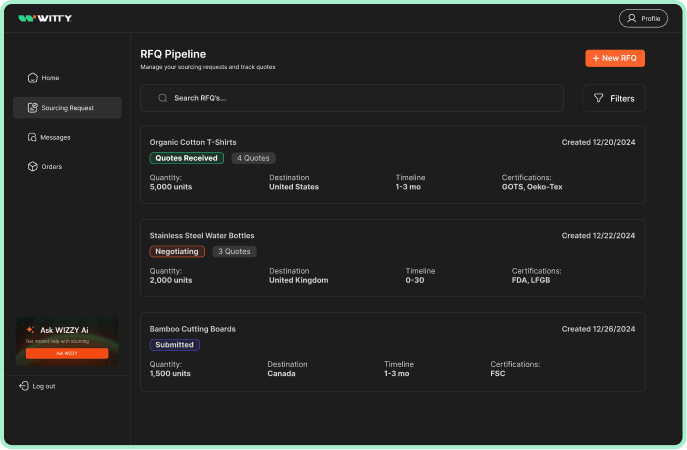Click the Messages sidebar icon

(33, 137)
